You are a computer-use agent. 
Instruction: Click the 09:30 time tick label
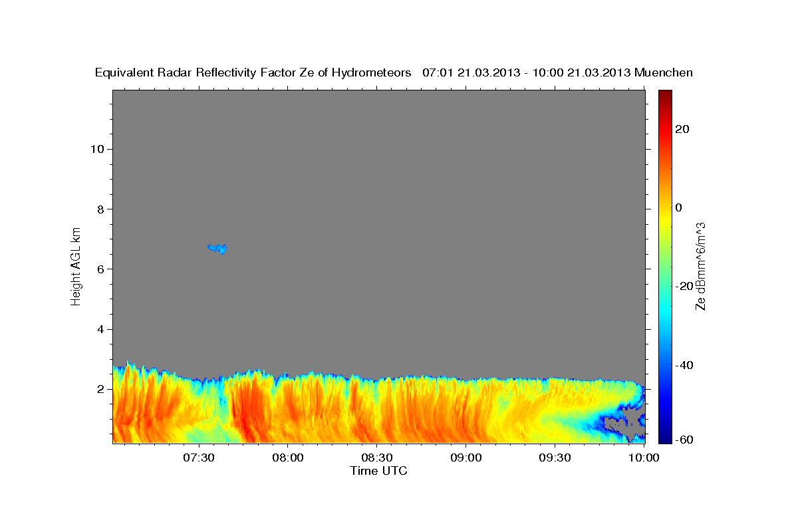pyautogui.click(x=555, y=458)
